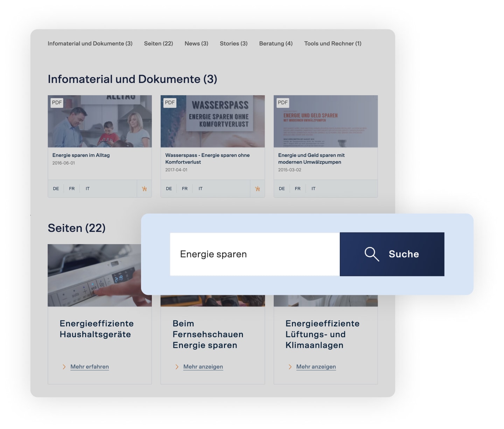Open Mehr anzeigen under Energieeffiziente Lüftungs- und Klimaanlagen
Image resolution: width=504 pixels, height=429 pixels.
click(316, 367)
